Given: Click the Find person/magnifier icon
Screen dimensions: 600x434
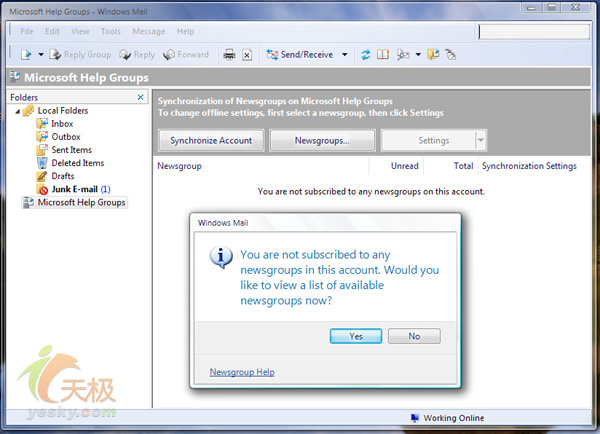Looking at the screenshot, I should tap(403, 55).
